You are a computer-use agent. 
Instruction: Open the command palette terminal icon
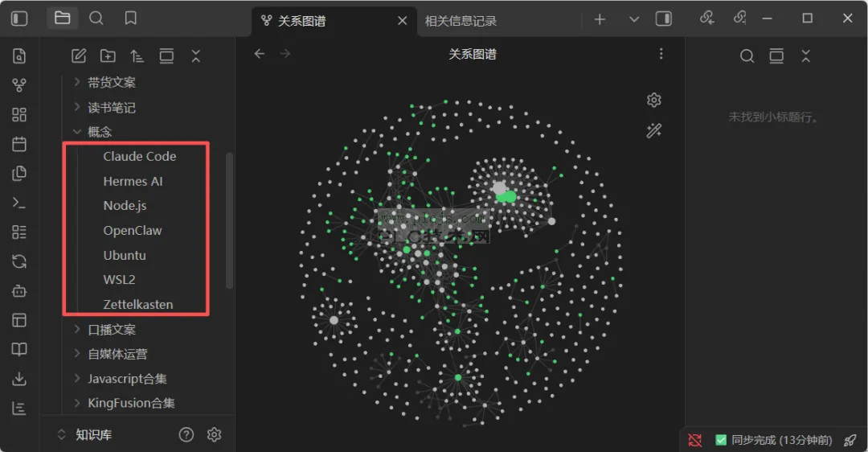pos(19,203)
